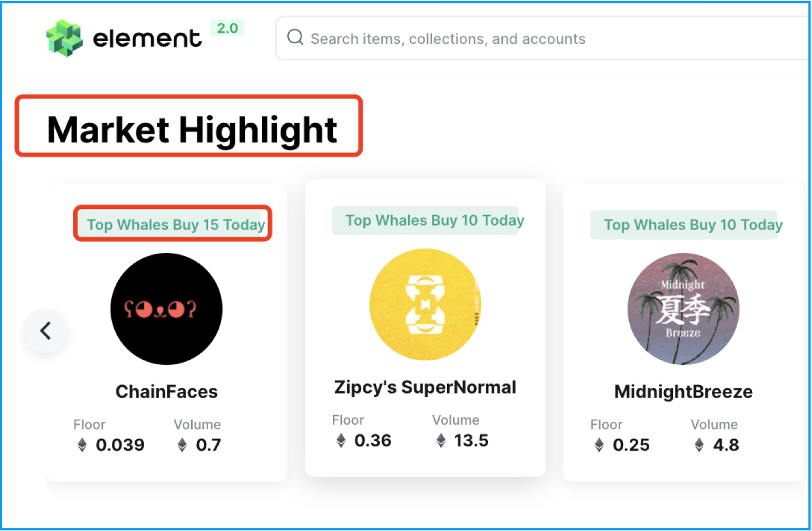Image resolution: width=812 pixels, height=531 pixels.
Task: Click the magnifying glass search icon
Action: point(295,38)
